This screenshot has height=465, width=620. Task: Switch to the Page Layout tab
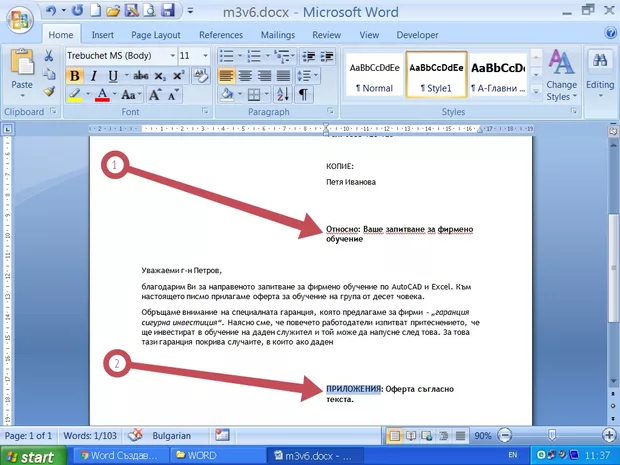coord(156,35)
